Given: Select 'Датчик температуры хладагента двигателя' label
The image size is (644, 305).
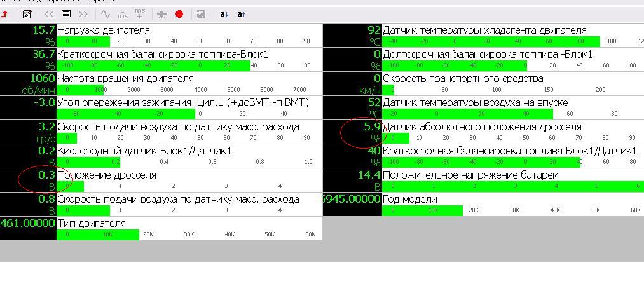Looking at the screenshot, I should (484, 30).
